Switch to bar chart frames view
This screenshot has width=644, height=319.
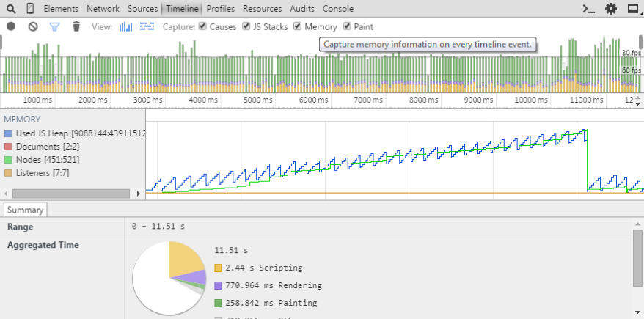tap(126, 26)
